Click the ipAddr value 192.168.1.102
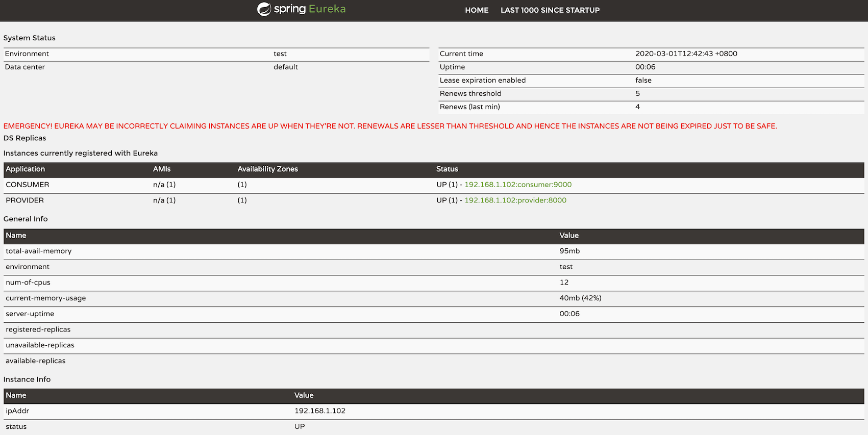The image size is (868, 435). (319, 411)
